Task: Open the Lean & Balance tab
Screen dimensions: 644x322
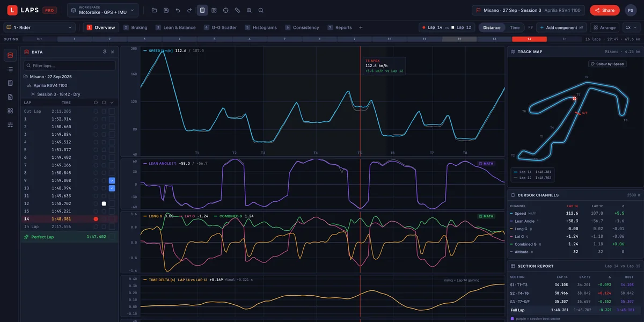Action: coord(175,27)
